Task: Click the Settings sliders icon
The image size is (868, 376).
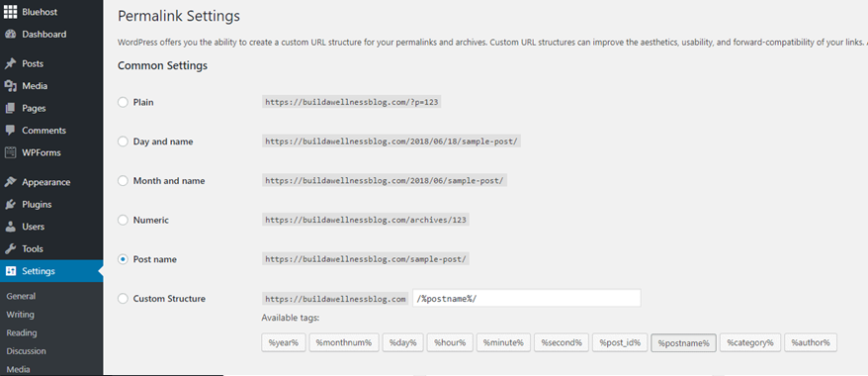Action: point(11,271)
